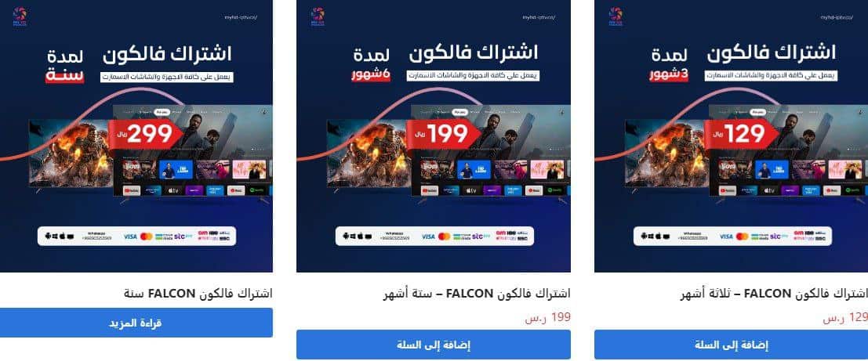Click the red 'سنة' duration label
Image resolution: width=868 pixels, height=361 pixels.
pos(64,75)
